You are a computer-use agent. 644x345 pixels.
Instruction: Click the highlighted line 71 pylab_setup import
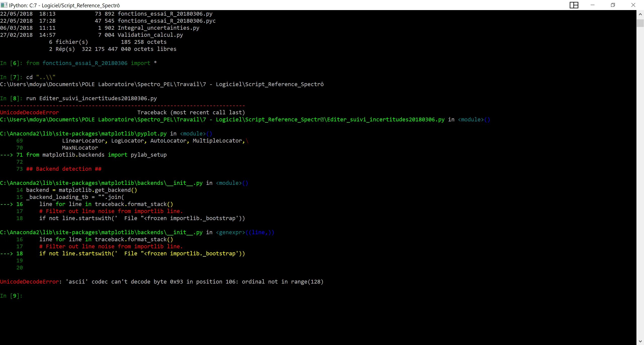96,155
